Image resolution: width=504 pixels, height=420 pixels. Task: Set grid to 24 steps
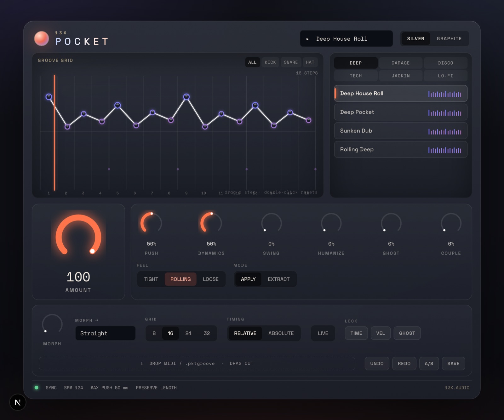[x=188, y=333]
